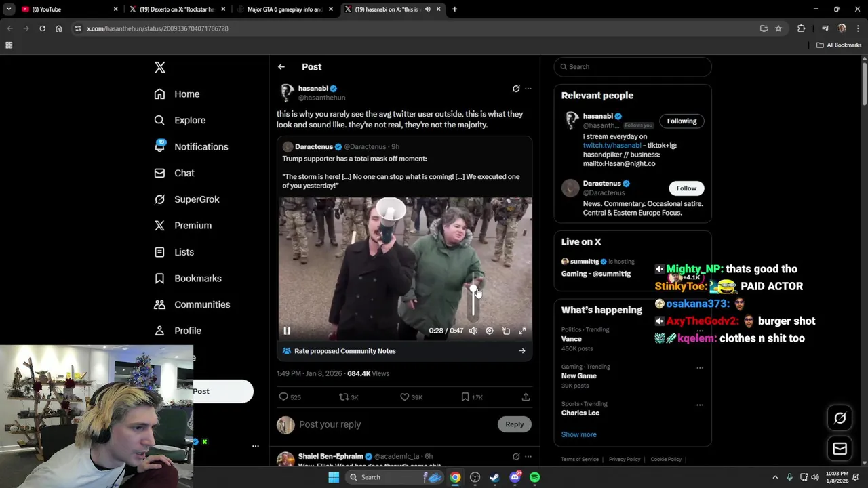Image resolution: width=868 pixels, height=488 pixels.
Task: Open Steam from taskbar
Action: pos(495,477)
